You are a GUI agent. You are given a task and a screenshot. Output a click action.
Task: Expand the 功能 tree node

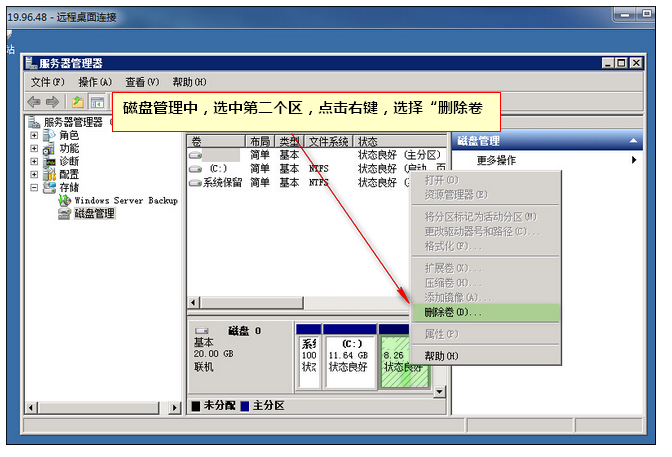[35, 148]
